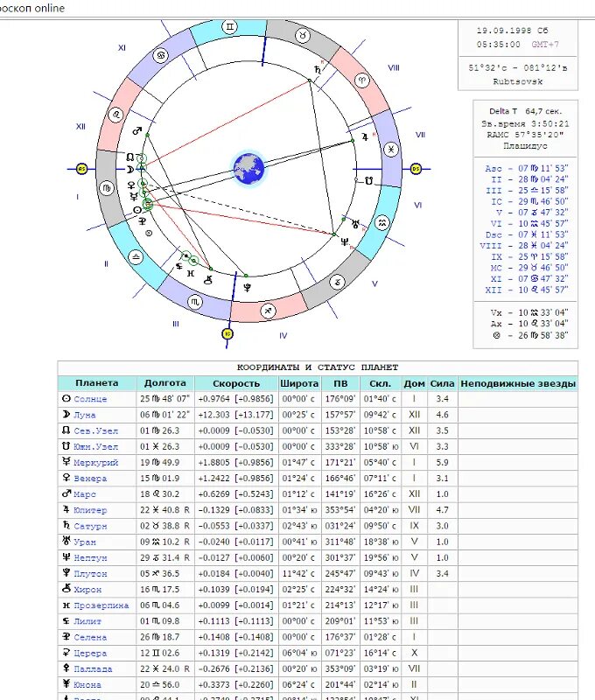Open the Марс link in the table
Viewport: 595px width, 700px height.
click(85, 494)
